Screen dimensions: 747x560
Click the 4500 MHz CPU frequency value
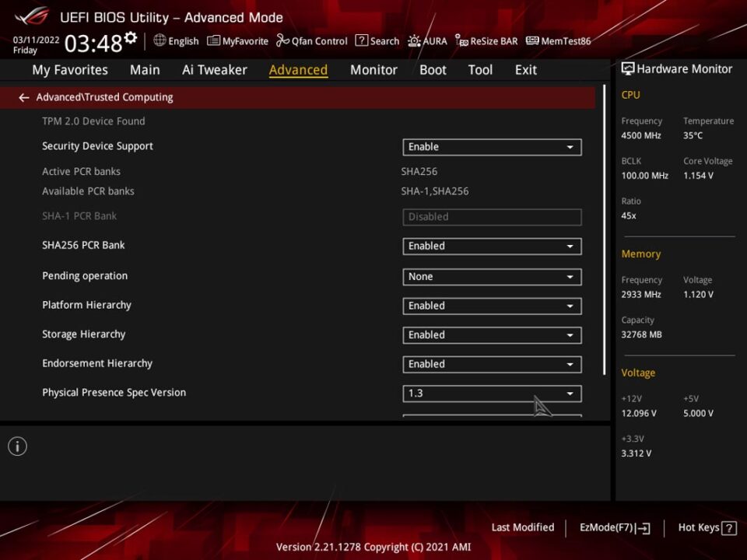point(640,135)
